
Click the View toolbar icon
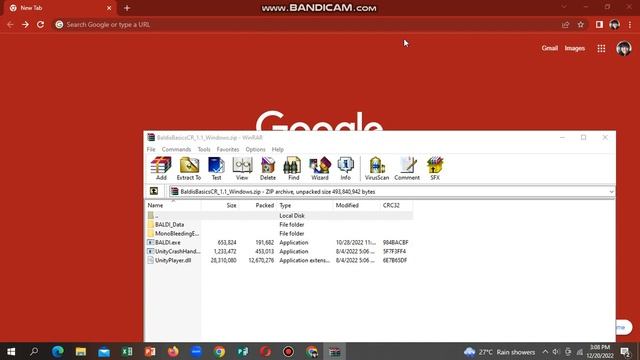click(242, 168)
